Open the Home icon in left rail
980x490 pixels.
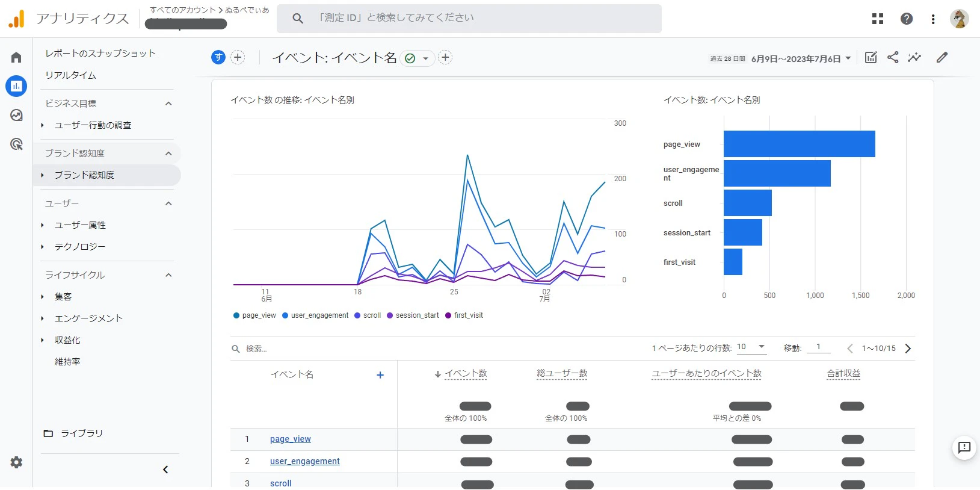point(16,57)
